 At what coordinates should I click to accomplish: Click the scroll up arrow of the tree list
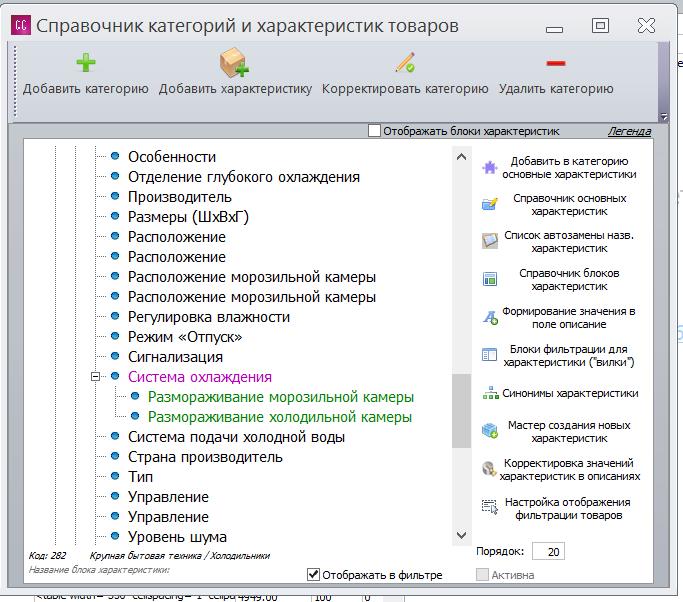(x=461, y=157)
